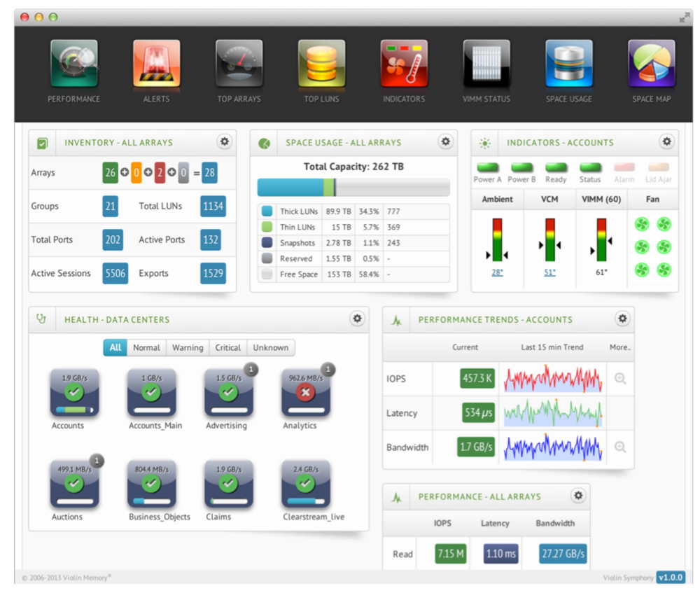Image resolution: width=700 pixels, height=593 pixels.
Task: Open the Space Usage icon
Action: 568,64
